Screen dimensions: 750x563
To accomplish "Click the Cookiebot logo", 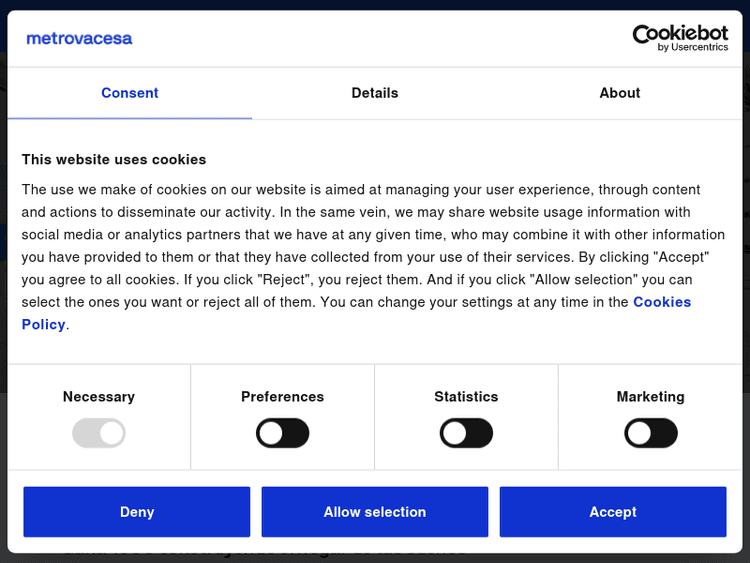I will [680, 38].
